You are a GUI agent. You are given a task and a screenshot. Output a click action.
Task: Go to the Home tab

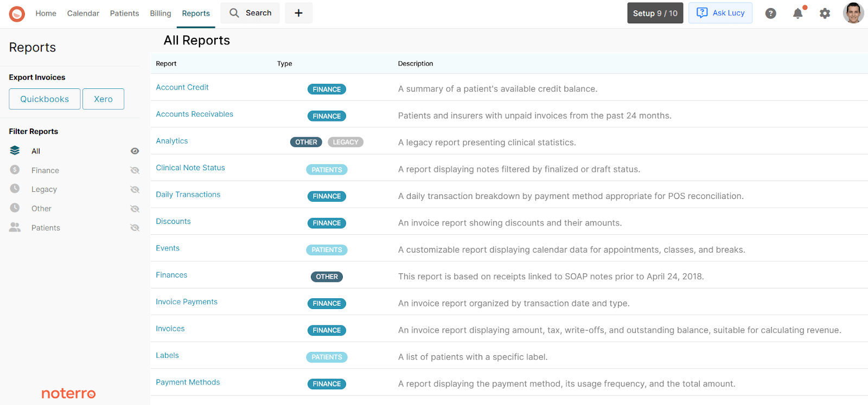(46, 14)
